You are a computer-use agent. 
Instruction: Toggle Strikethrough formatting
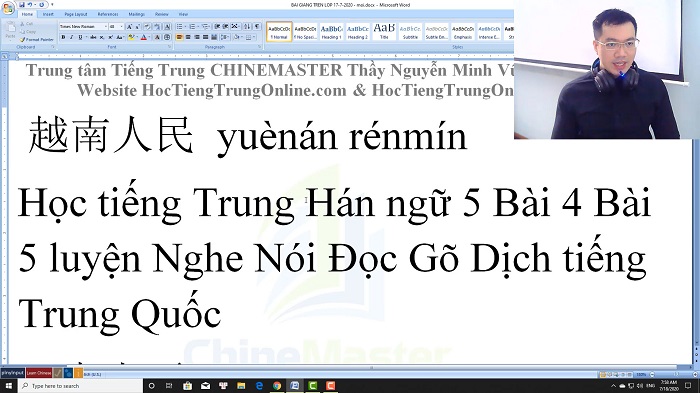[93, 38]
